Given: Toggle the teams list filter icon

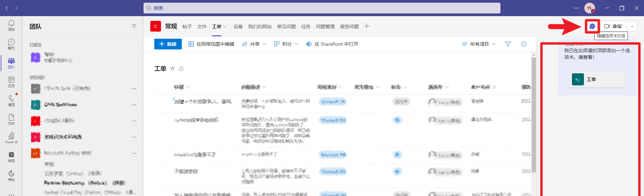Looking at the screenshot, I should click(134, 26).
